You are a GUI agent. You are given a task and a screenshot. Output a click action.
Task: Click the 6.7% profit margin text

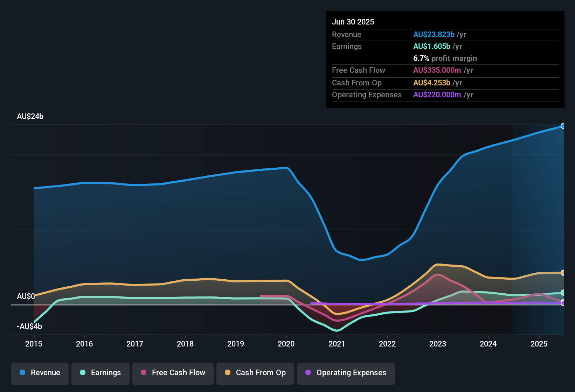(445, 58)
